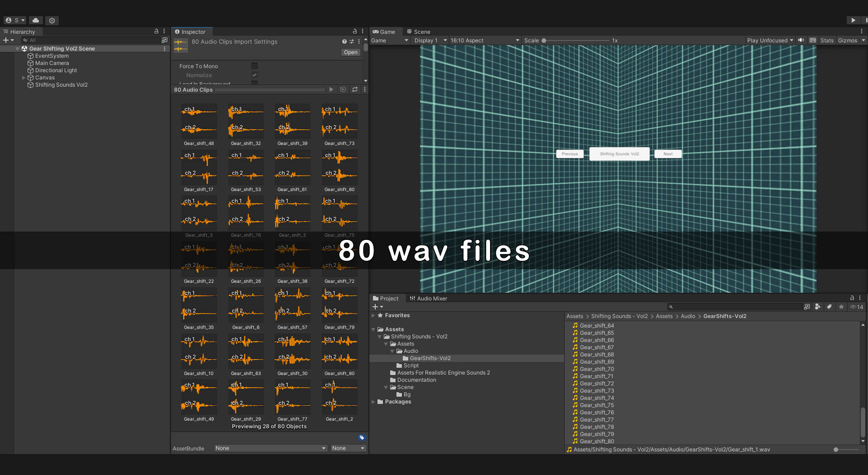The width and height of the screenshot is (868, 475).
Task: Switch to the Scene tab
Action: pos(418,32)
